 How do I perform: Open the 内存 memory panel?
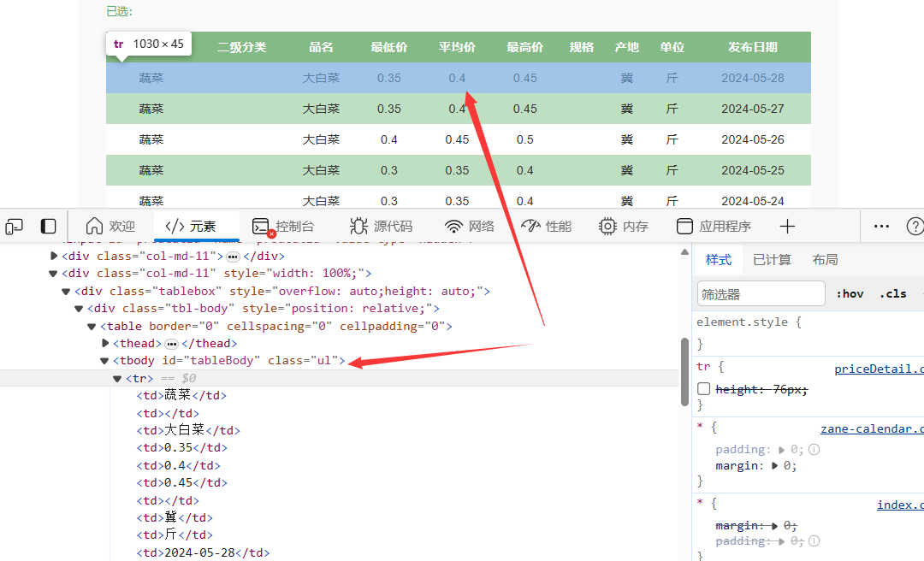click(624, 227)
